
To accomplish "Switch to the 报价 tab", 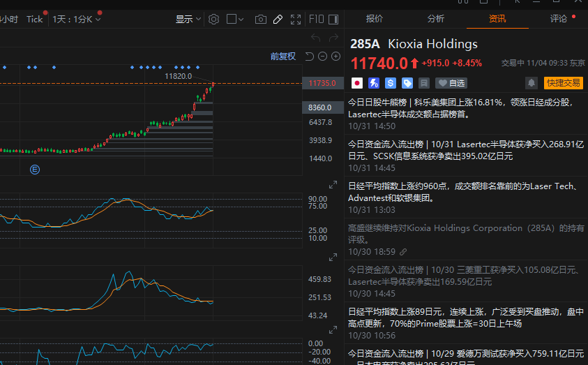I will [x=375, y=19].
